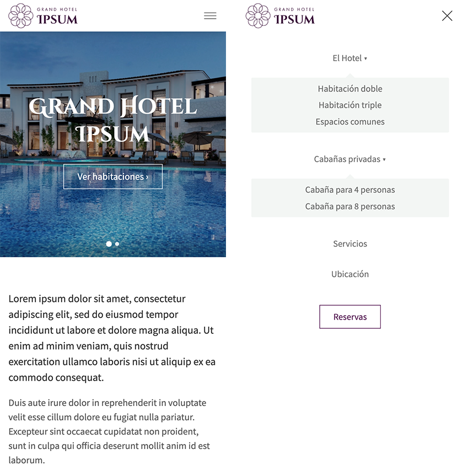Image resolution: width=463 pixels, height=476 pixels.
Task: Choose Cabaña para 4 personas
Action: (350, 190)
